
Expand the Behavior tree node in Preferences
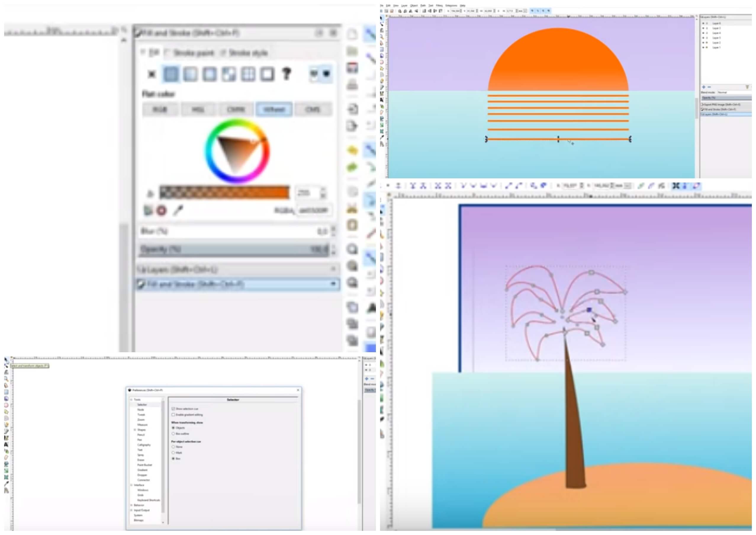[131, 505]
